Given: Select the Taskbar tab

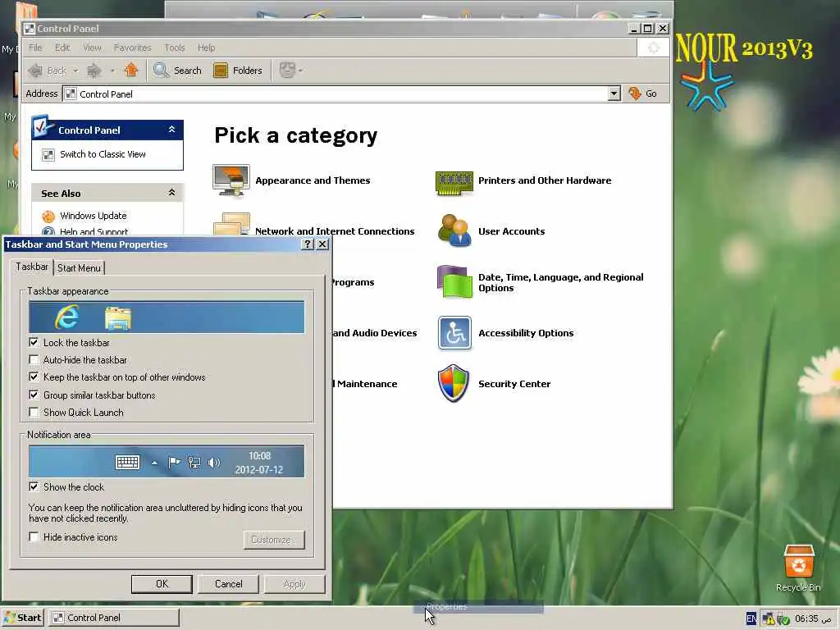Looking at the screenshot, I should tap(32, 267).
